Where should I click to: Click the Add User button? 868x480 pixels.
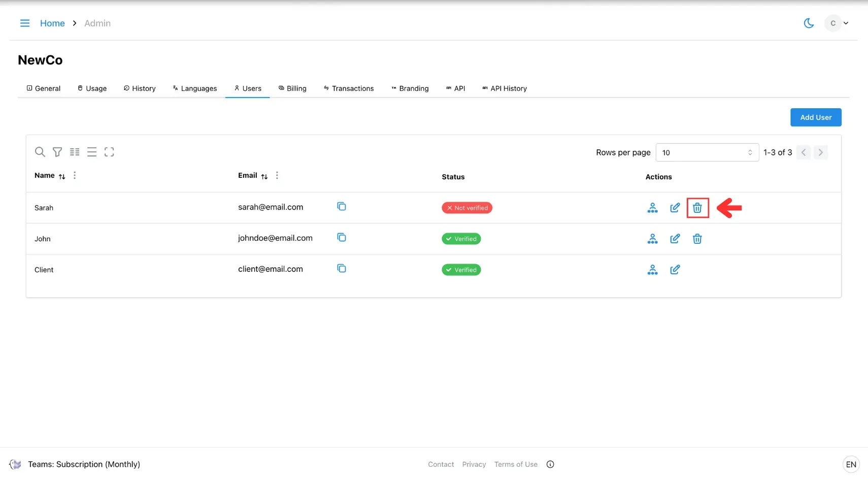816,117
